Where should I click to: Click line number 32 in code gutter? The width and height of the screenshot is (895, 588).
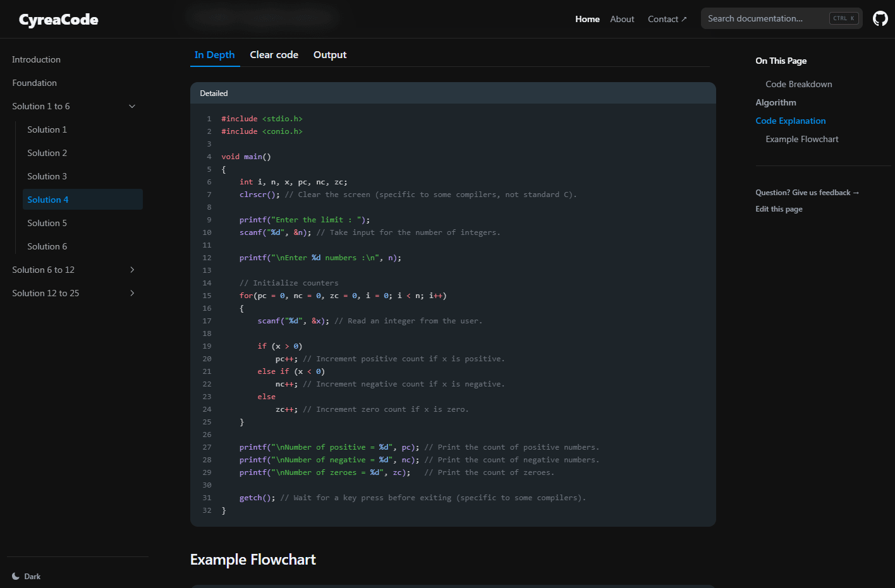207,510
